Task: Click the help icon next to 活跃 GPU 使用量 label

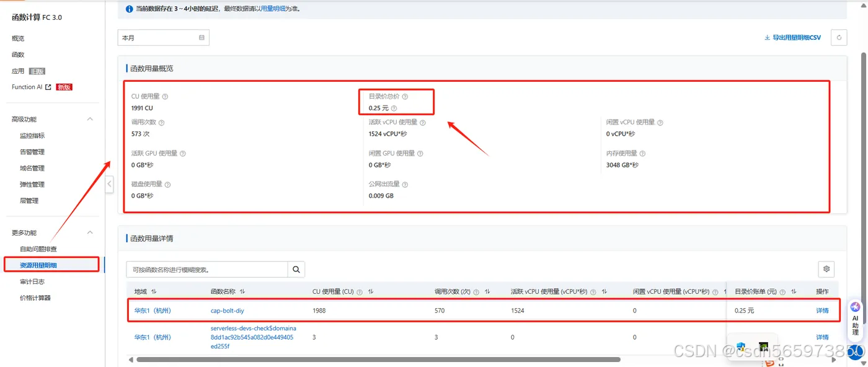Action: [183, 154]
